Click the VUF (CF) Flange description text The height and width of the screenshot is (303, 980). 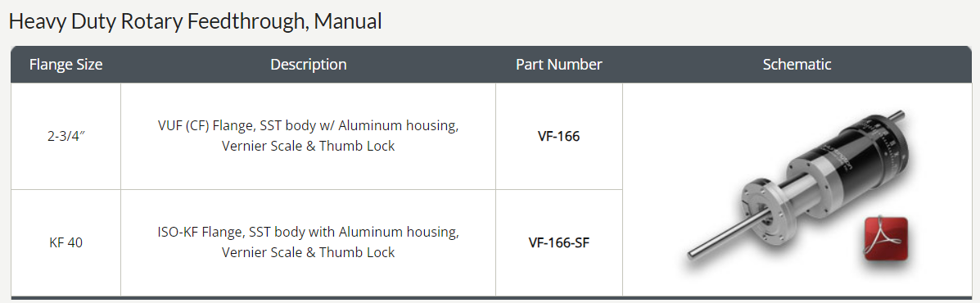pyautogui.click(x=308, y=136)
